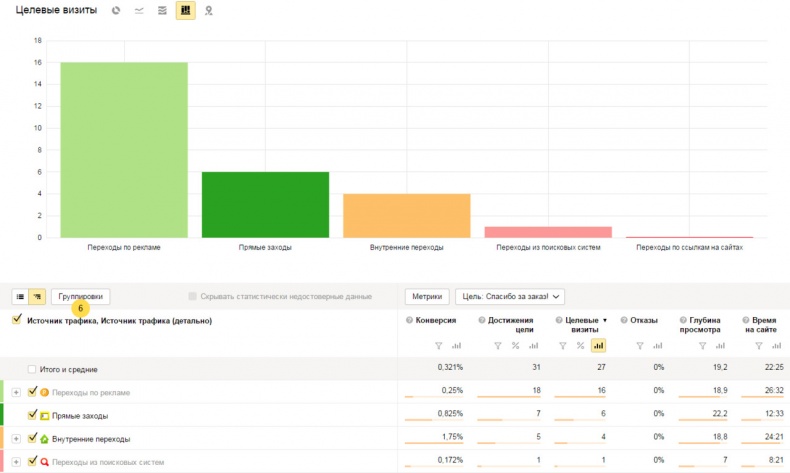Open the Группировки button
790x473 pixels.
point(80,296)
